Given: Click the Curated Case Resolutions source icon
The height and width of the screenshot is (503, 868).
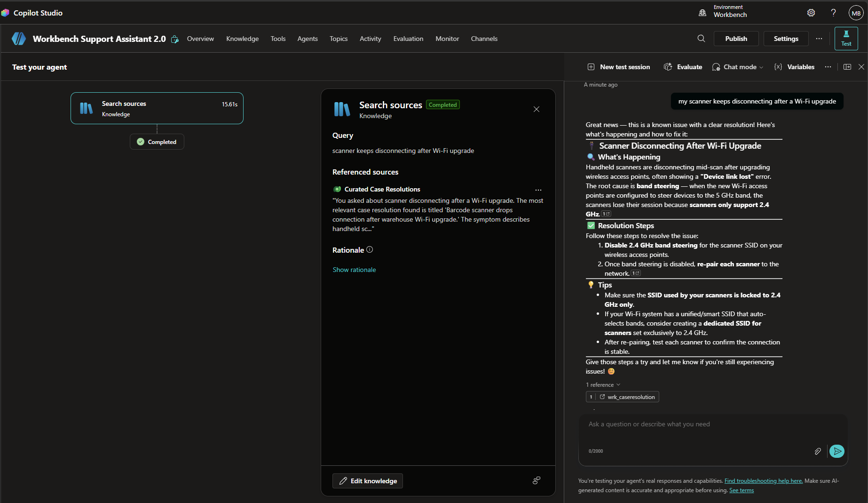Looking at the screenshot, I should (337, 189).
